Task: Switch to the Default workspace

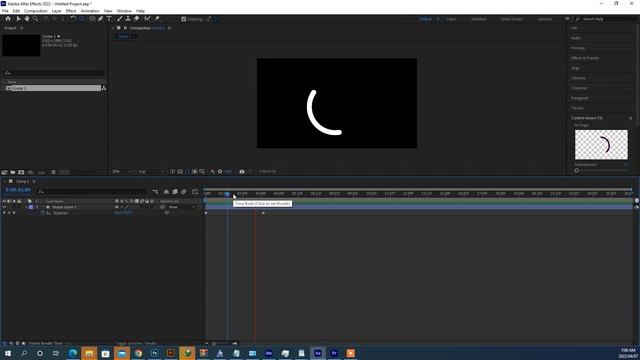Action: click(x=425, y=19)
